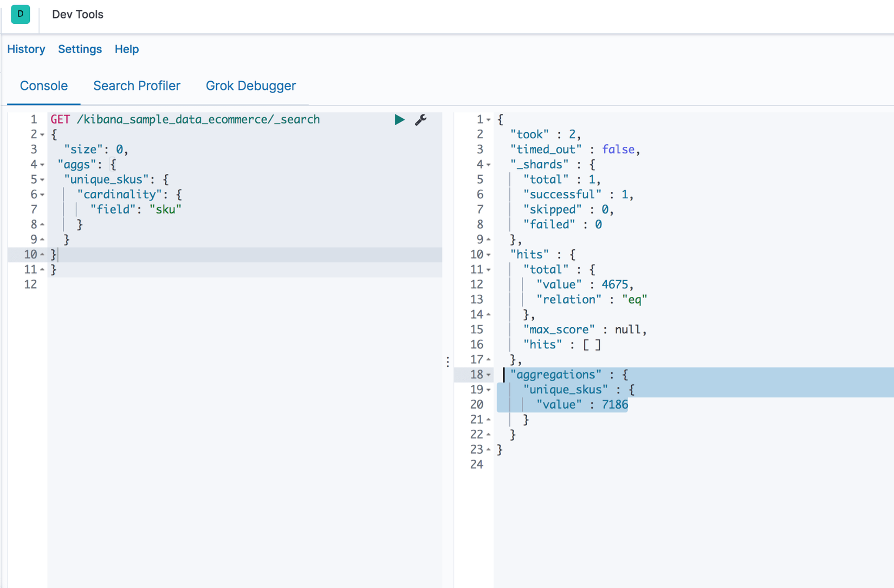The height and width of the screenshot is (588, 894).
Task: Fold the "cardinality" block on line 6
Action: (x=42, y=195)
